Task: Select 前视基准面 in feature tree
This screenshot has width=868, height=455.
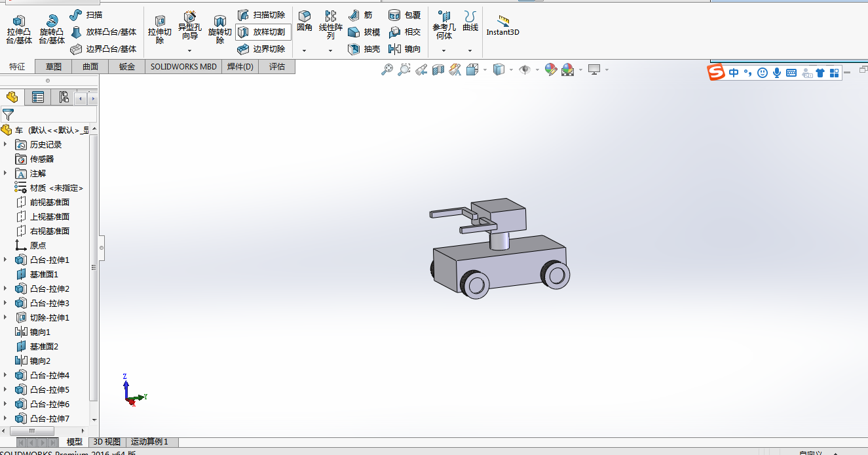Action: (43, 202)
